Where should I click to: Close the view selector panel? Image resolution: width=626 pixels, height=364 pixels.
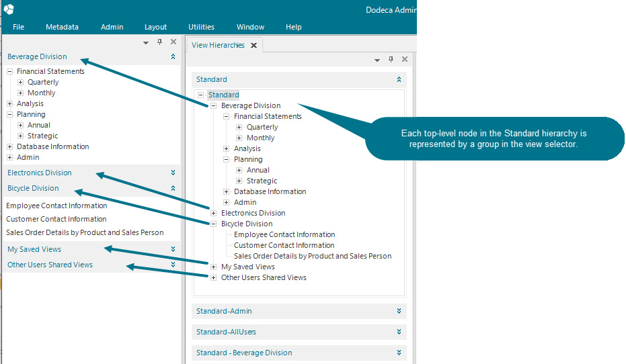[173, 42]
